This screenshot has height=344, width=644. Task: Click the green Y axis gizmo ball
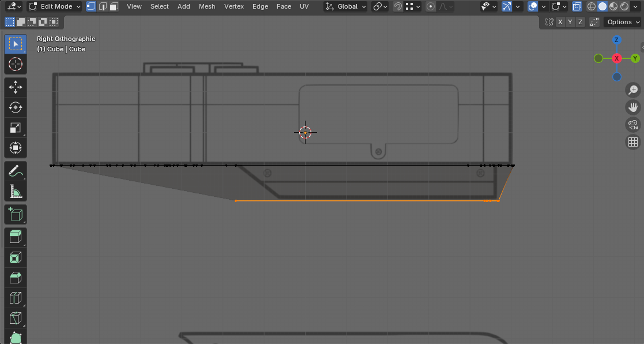click(635, 58)
